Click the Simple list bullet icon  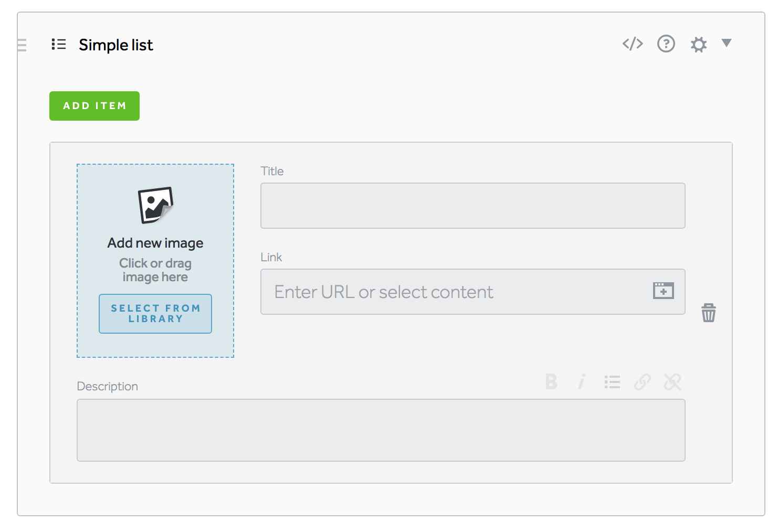tap(59, 45)
